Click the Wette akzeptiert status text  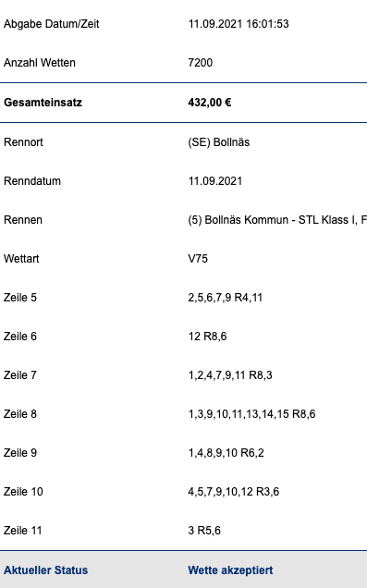pos(230,570)
